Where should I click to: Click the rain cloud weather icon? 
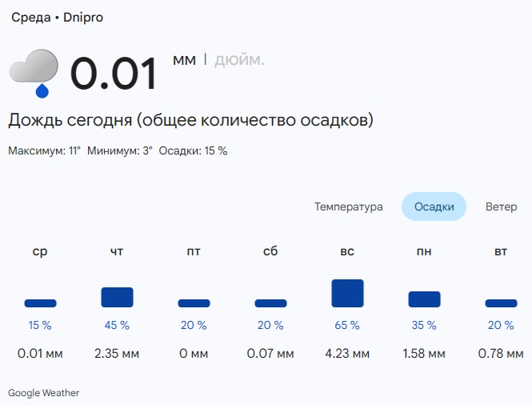(34, 73)
